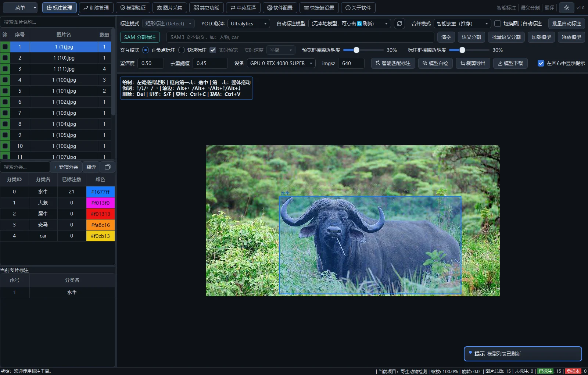Click 搜索图片名称 search field

(x=58, y=22)
